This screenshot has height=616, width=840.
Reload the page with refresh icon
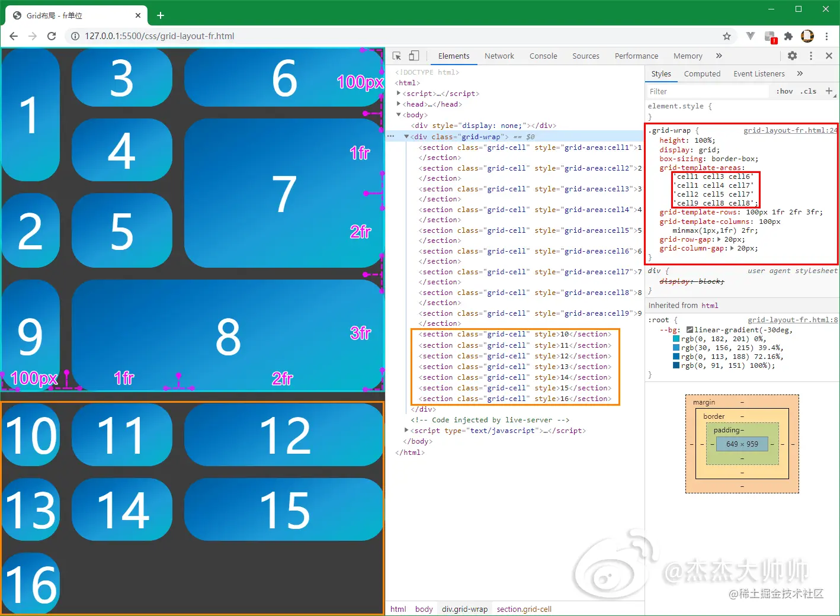click(x=52, y=36)
